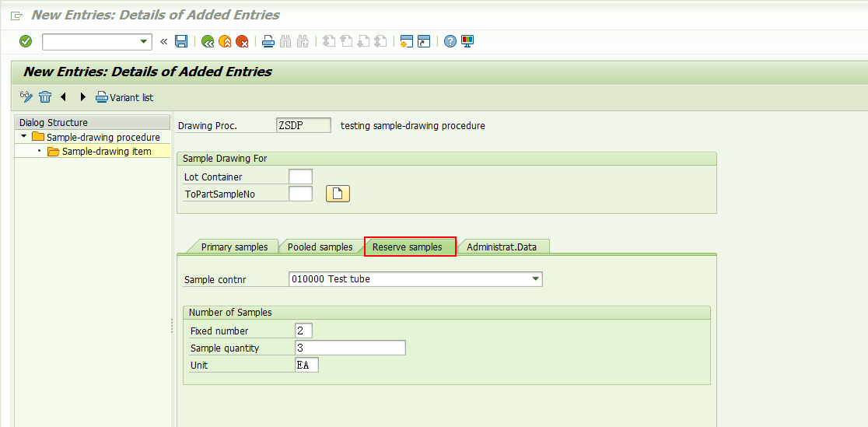Switch to the Administrat.Data tab
Image resolution: width=868 pixels, height=427 pixels.
click(502, 247)
